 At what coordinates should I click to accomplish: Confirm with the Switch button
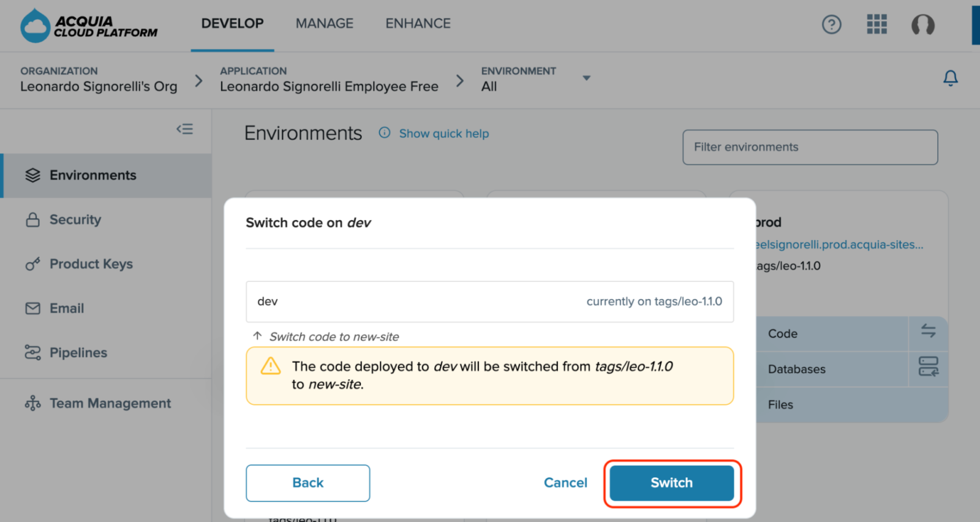click(671, 483)
